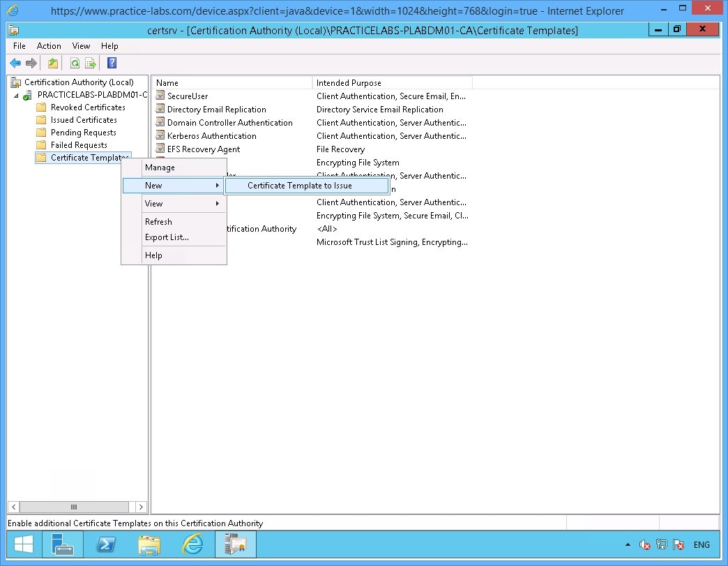Click the network status tray icon
The height and width of the screenshot is (566, 728).
[x=661, y=544]
